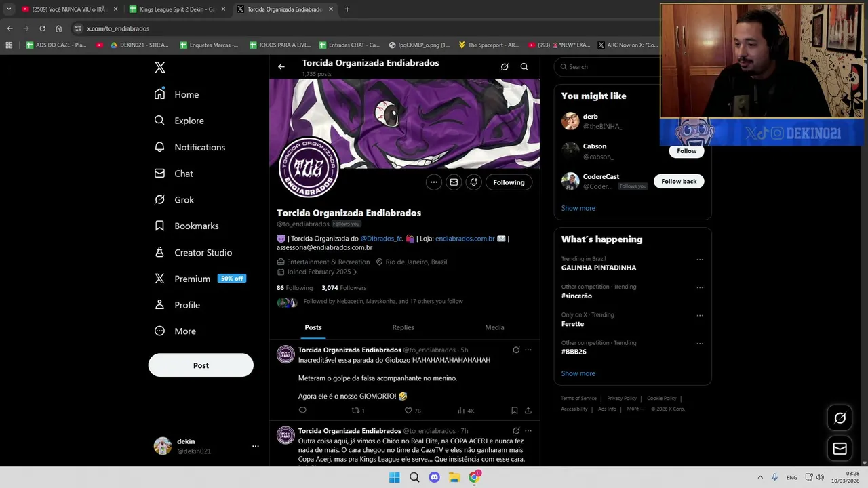Expand Joined February 2025 chevron

click(x=355, y=272)
